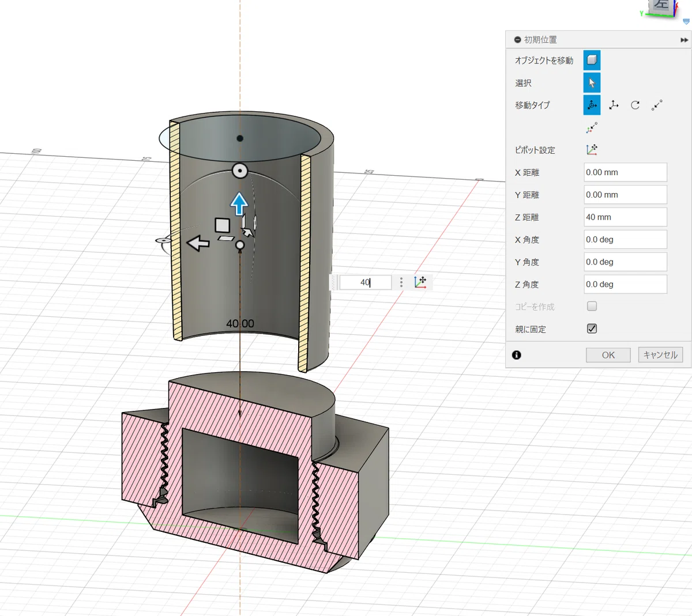692x616 pixels.
Task: Choose the Free Move type icon
Action: tap(592, 105)
